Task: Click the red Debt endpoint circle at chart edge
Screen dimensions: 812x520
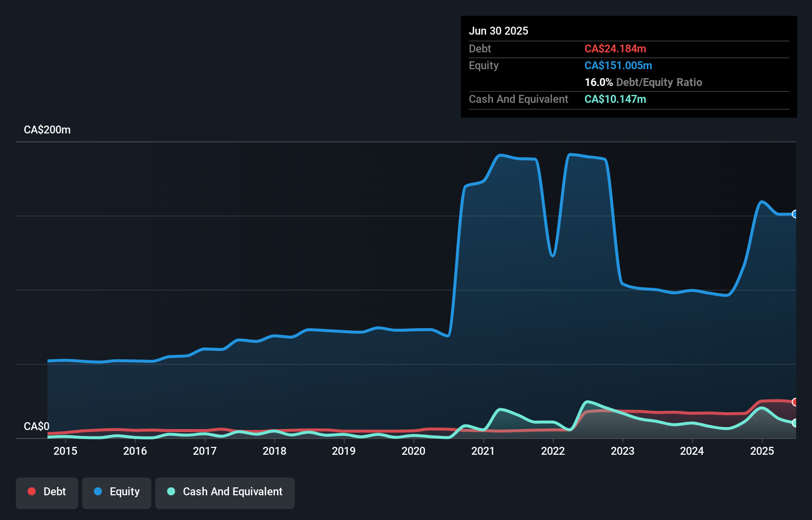Action: click(x=794, y=401)
